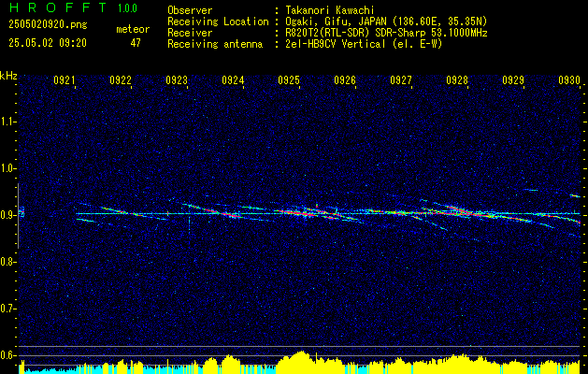Click the HROFFT title text
The width and height of the screenshot is (588, 374).
point(57,7)
